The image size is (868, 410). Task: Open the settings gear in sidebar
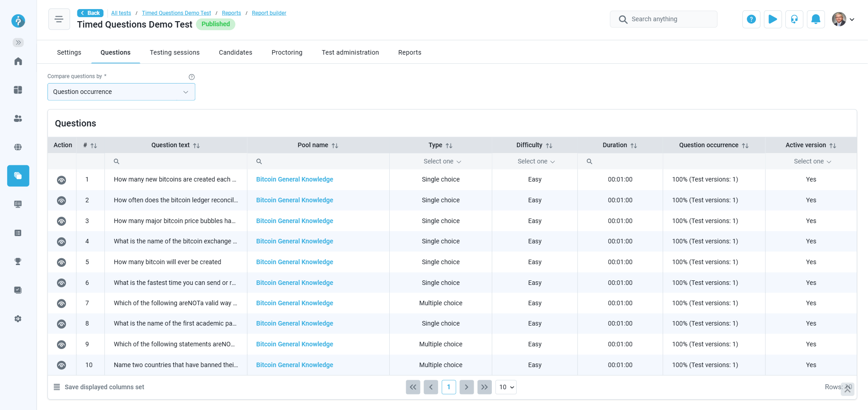(18, 319)
